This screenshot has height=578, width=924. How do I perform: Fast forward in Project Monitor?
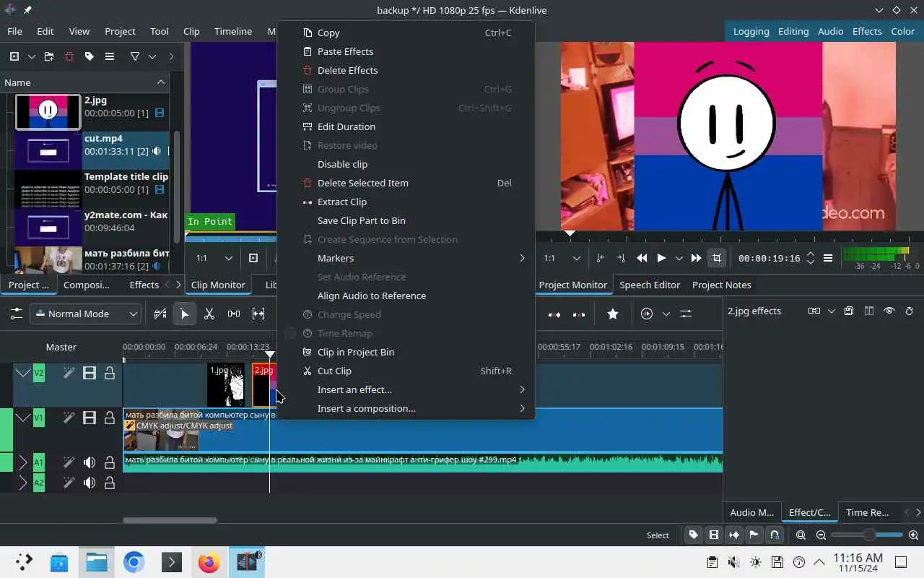pyautogui.click(x=696, y=258)
